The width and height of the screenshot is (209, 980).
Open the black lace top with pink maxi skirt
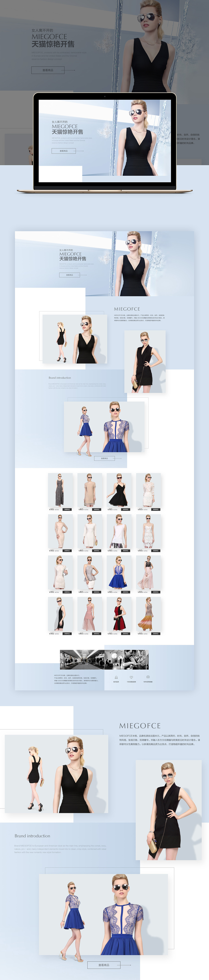click(148, 573)
